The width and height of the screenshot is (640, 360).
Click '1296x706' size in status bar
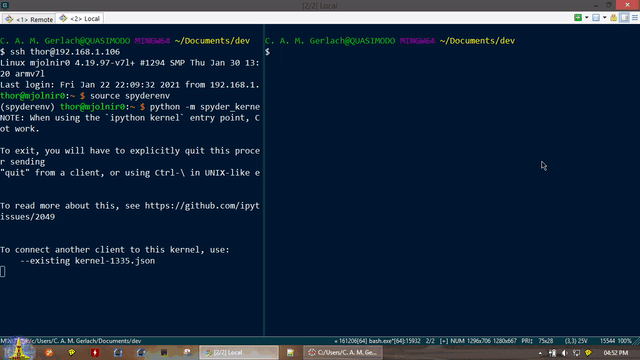point(479,341)
